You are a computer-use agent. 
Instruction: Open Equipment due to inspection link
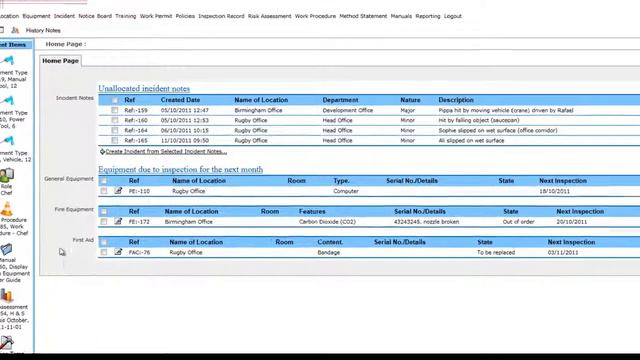tap(180, 169)
